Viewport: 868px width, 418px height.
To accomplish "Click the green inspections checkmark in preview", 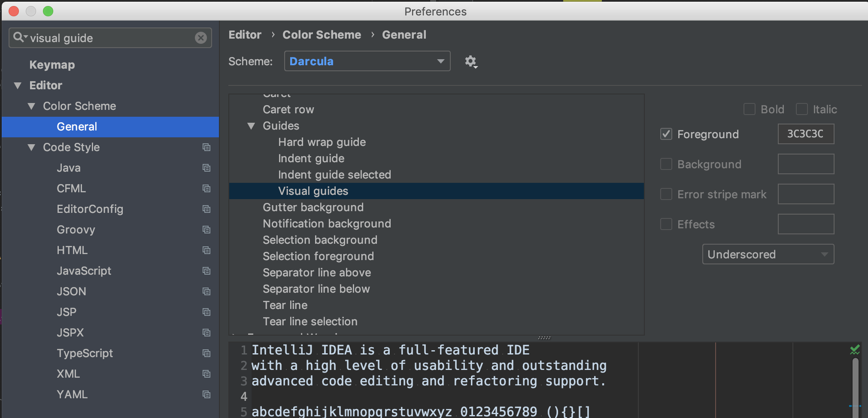I will click(x=856, y=349).
